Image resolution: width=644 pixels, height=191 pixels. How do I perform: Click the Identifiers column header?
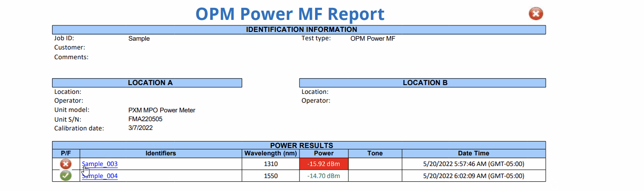pyautogui.click(x=161, y=153)
